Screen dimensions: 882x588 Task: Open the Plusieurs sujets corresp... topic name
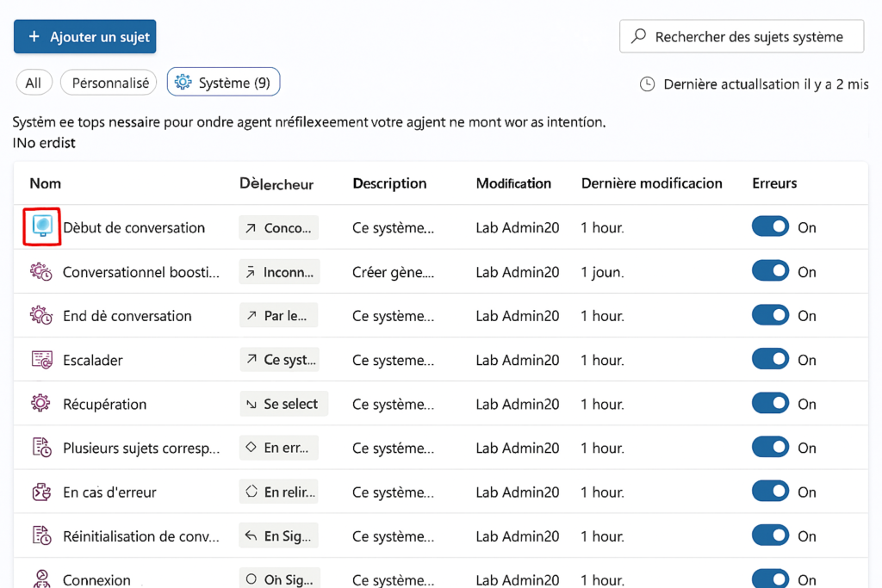(x=141, y=448)
